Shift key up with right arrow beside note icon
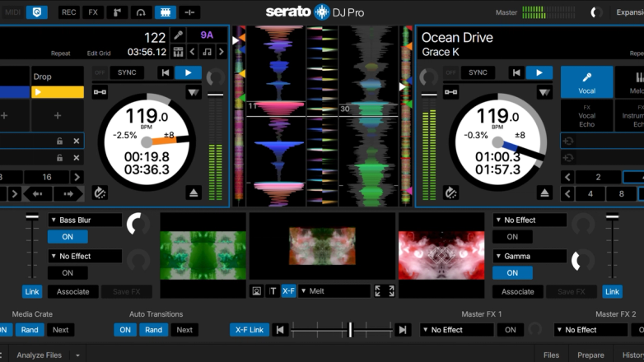Image resolution: width=644 pixels, height=362 pixels. (x=222, y=52)
